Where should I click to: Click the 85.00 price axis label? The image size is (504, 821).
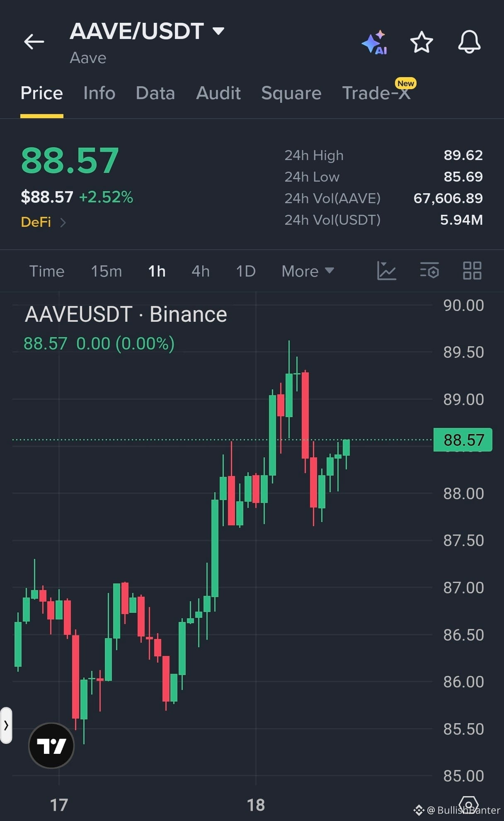pos(463,776)
